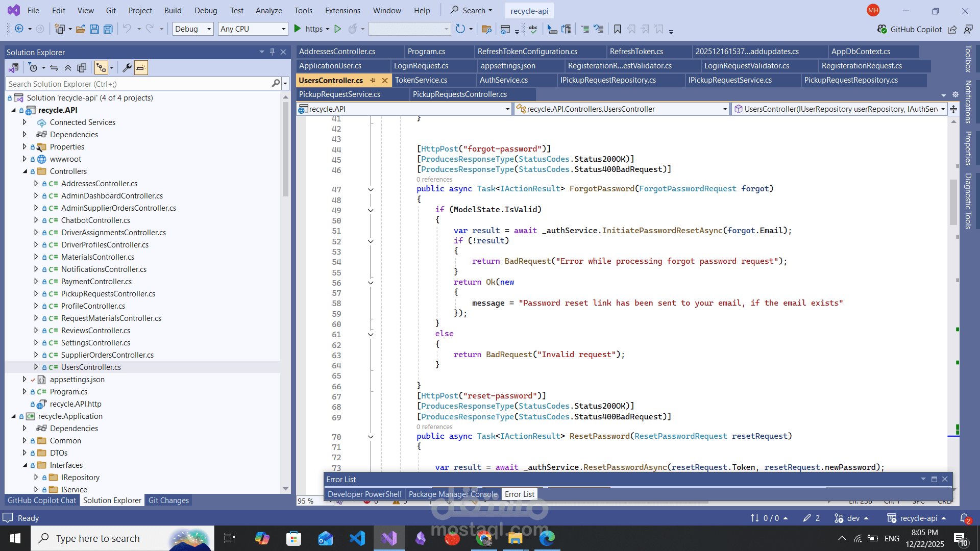Click Sync with Active Document icon
The height and width of the screenshot is (551, 980).
tap(54, 67)
